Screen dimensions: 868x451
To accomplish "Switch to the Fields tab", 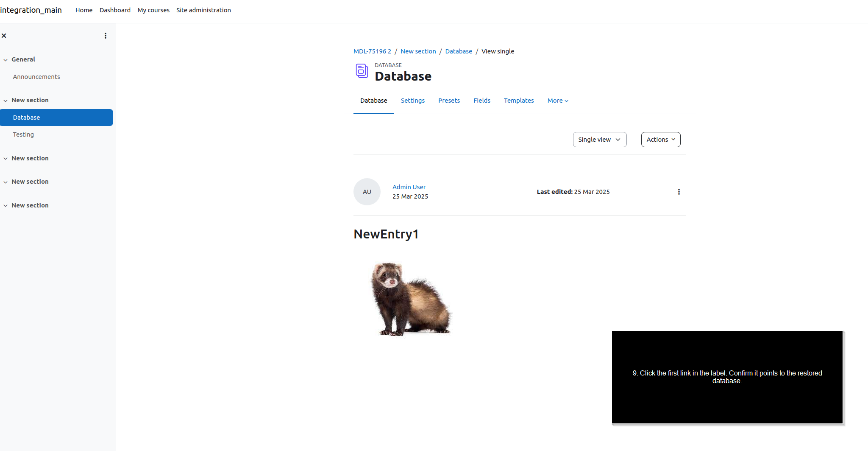I will click(x=482, y=101).
